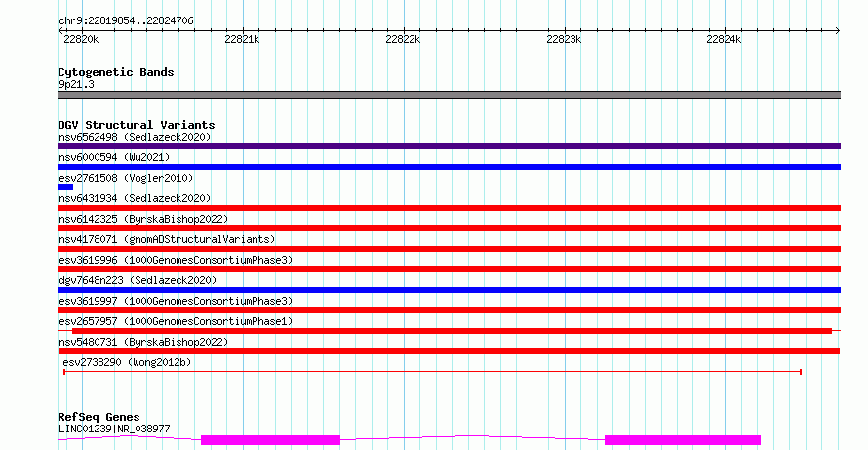868x450 pixels.
Task: Select the Cytogenetic Bands track title
Action: [116, 72]
